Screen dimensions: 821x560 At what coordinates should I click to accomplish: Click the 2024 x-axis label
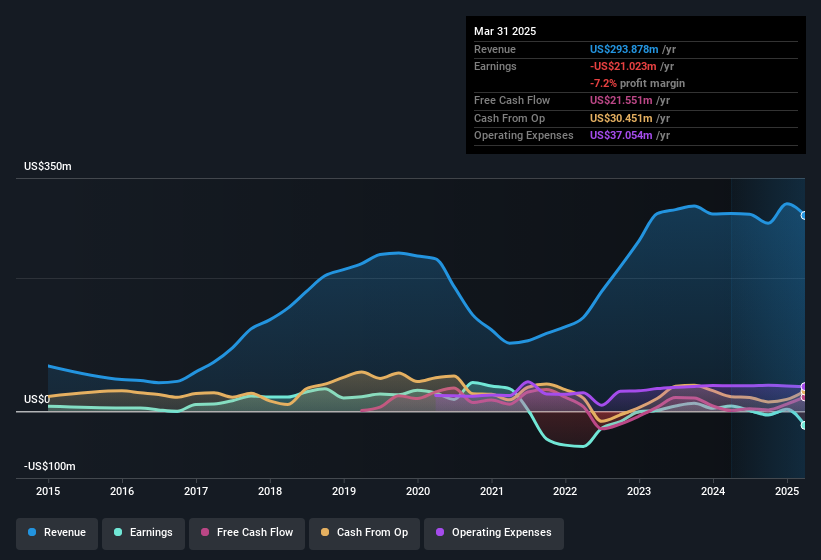(713, 491)
